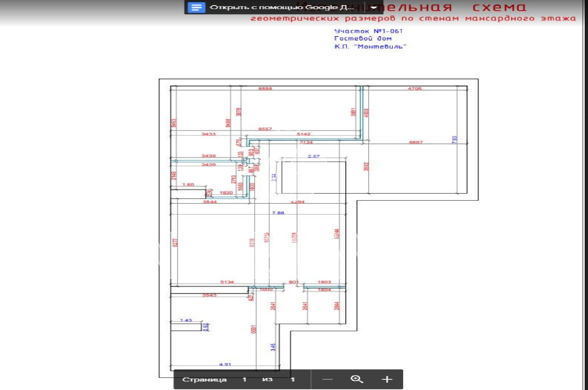Screen dimensions: 588x390
Task: Click the 'Гостевой дом' text line
Action: (363, 38)
